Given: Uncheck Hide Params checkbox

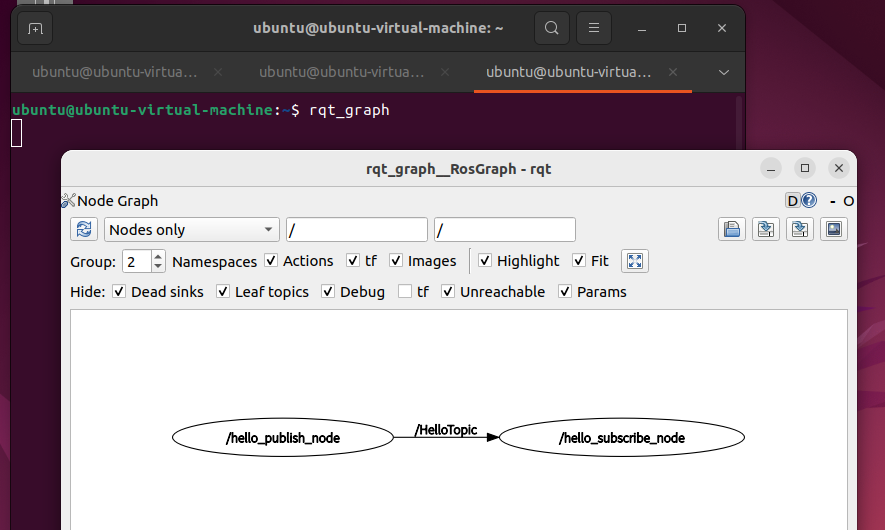Looking at the screenshot, I should click(565, 292).
